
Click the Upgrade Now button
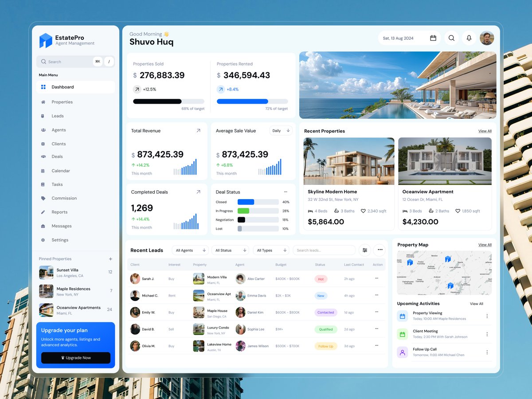pyautogui.click(x=76, y=358)
